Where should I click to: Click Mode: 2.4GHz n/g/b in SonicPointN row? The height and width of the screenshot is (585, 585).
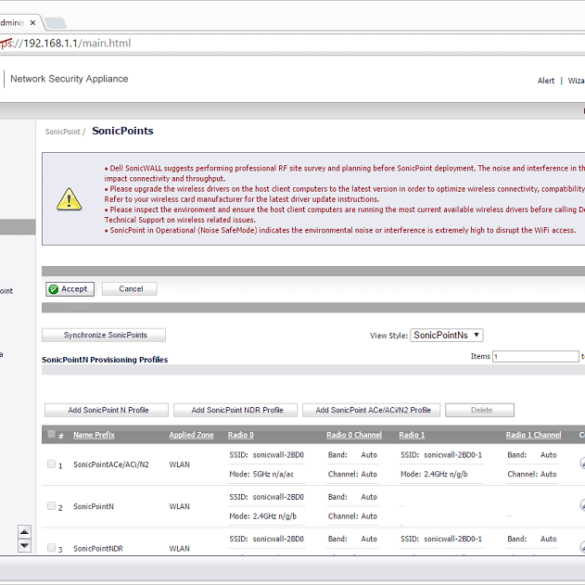click(263, 516)
